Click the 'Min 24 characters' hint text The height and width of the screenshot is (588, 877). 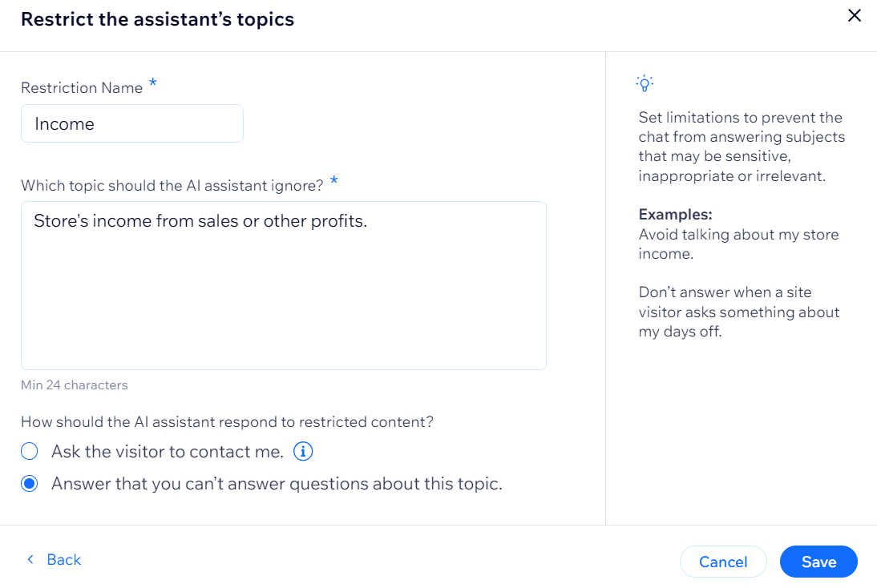click(x=75, y=385)
